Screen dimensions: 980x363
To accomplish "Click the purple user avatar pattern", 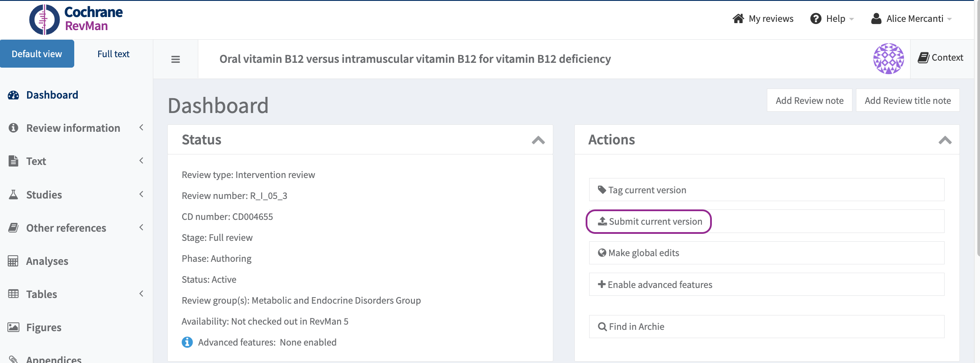I will pos(888,58).
